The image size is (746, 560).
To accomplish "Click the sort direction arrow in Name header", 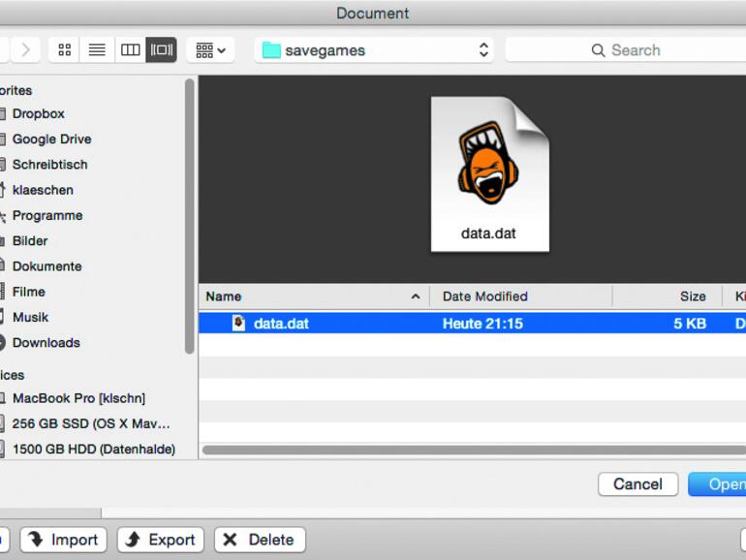I will point(416,296).
